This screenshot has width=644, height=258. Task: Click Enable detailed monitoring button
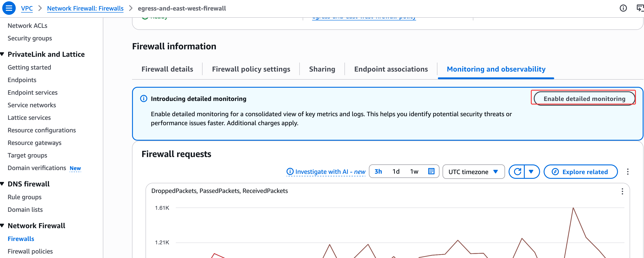pyautogui.click(x=584, y=99)
